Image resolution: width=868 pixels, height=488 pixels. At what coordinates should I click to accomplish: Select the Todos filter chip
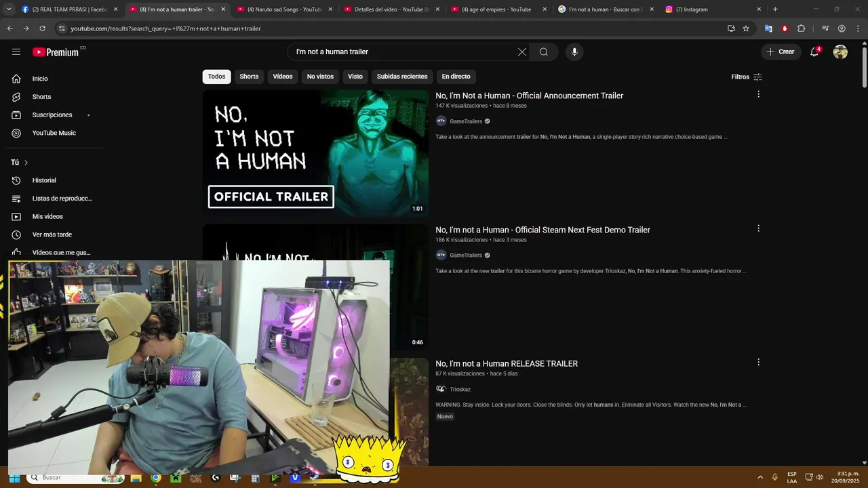(216, 77)
